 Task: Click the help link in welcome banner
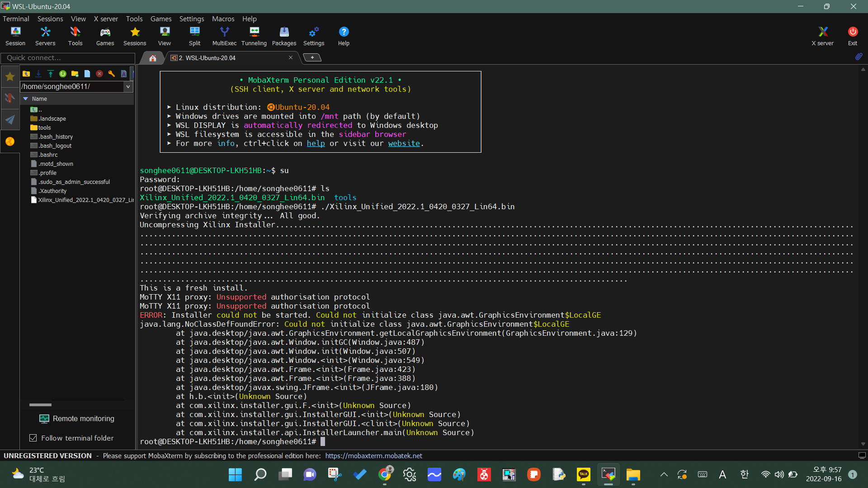(316, 143)
